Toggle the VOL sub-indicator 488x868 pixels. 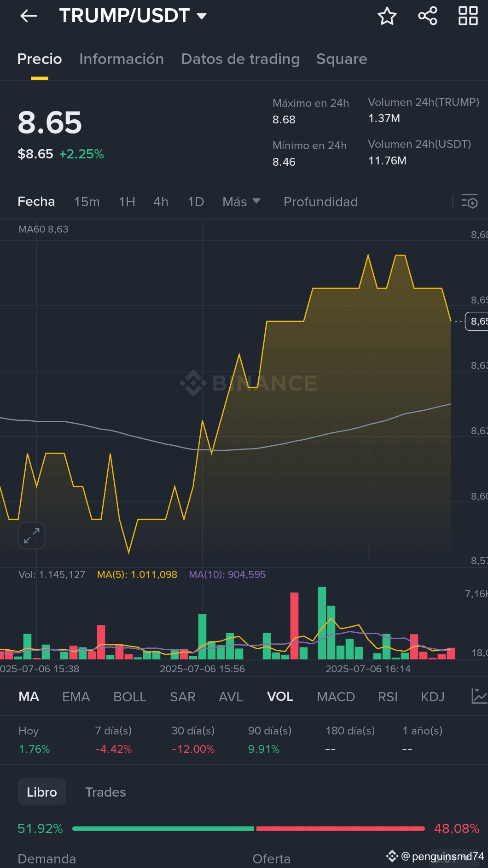[280, 696]
